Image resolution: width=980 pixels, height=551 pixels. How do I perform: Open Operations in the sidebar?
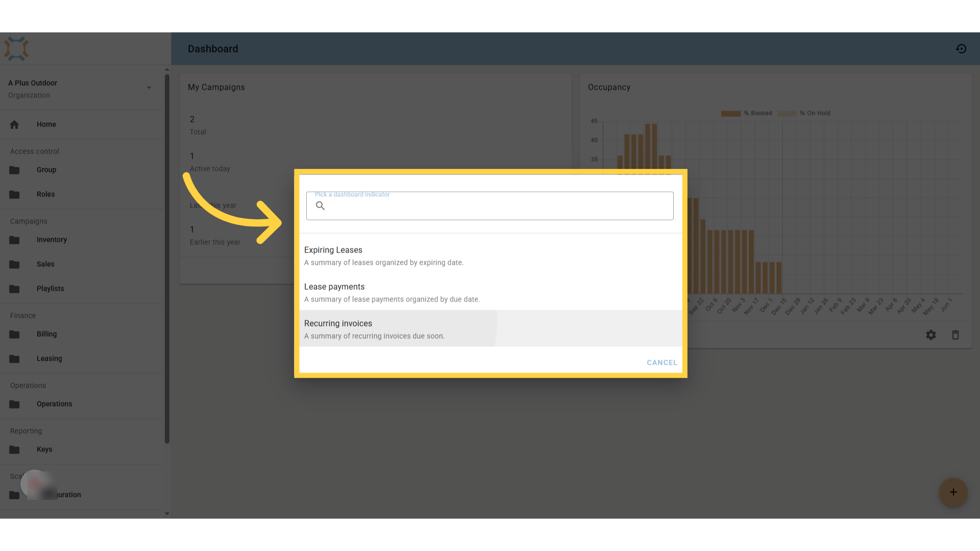(x=82, y=404)
